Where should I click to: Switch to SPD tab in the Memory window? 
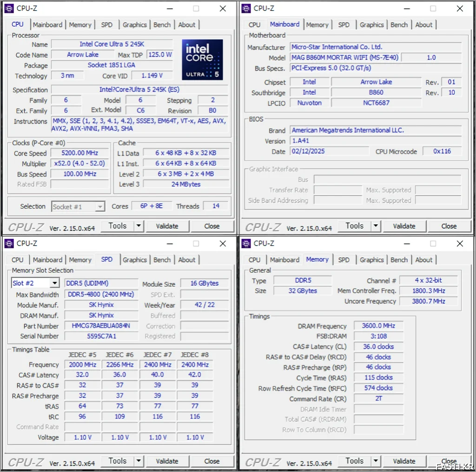click(344, 260)
